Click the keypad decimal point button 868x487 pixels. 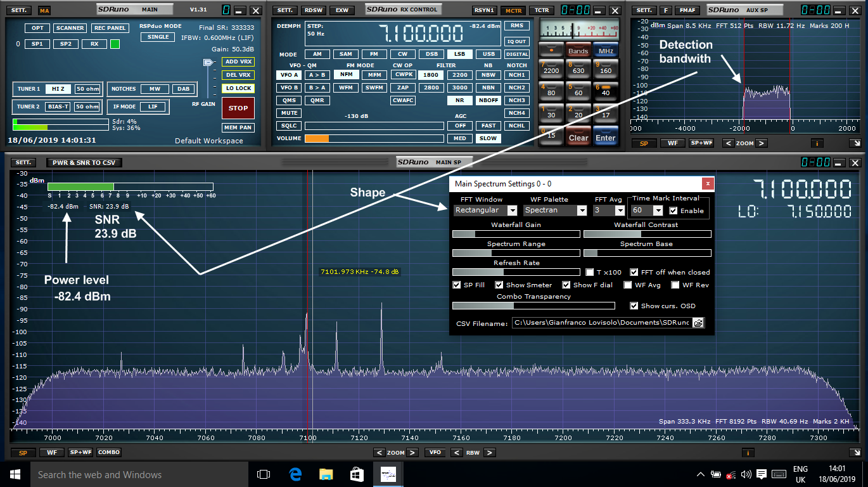tap(551, 49)
